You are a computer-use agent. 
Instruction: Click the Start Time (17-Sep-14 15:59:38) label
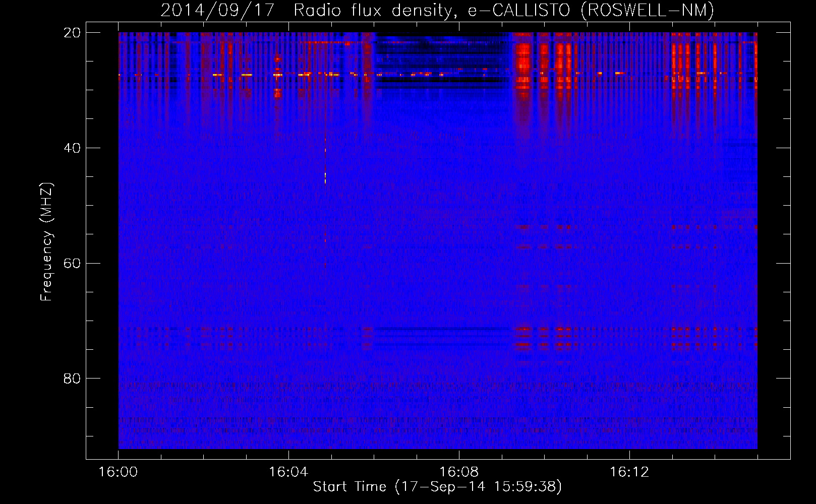coord(437,487)
